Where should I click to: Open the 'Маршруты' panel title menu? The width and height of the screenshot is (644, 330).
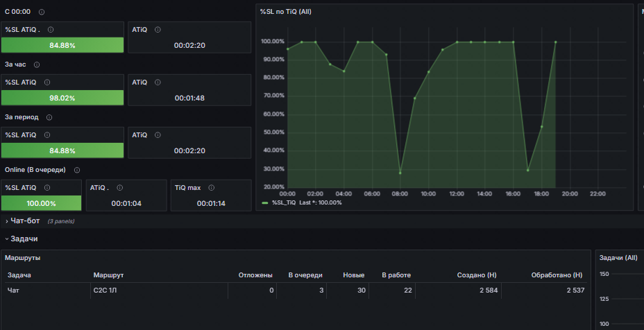pyautogui.click(x=23, y=258)
